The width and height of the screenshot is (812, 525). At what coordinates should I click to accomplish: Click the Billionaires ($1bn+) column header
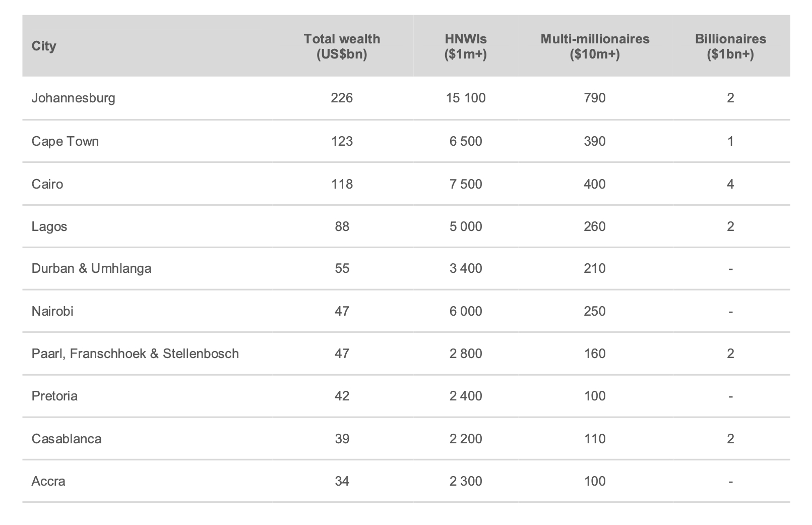coord(730,46)
